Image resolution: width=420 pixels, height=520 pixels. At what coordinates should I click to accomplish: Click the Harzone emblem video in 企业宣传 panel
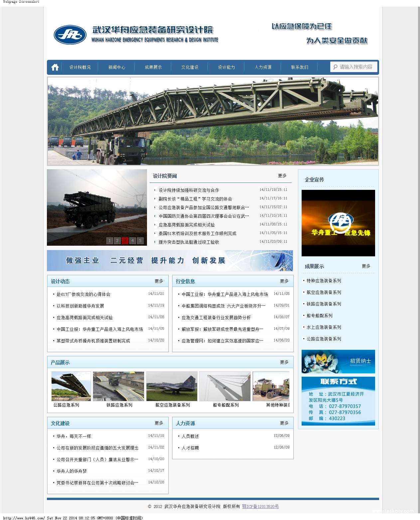click(338, 222)
